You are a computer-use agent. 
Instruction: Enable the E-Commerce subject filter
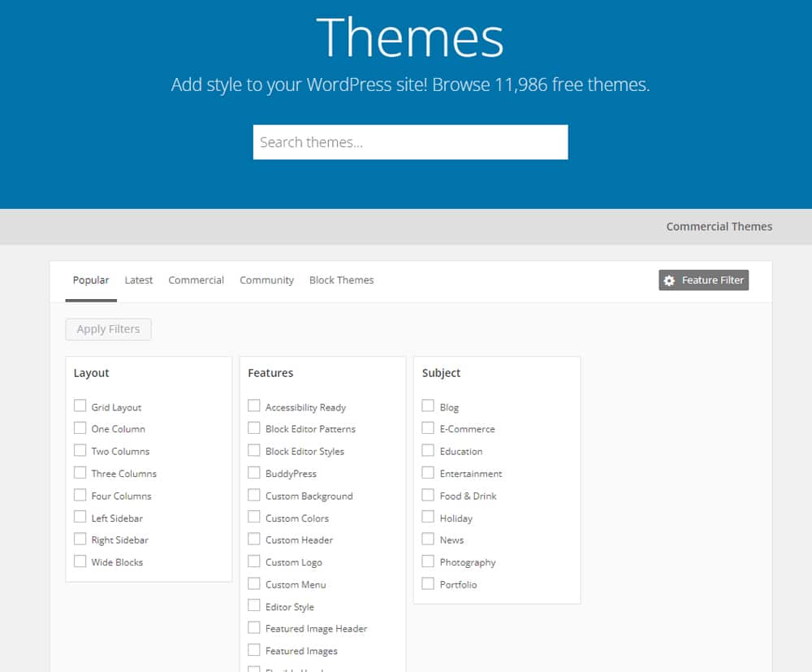[x=428, y=427]
